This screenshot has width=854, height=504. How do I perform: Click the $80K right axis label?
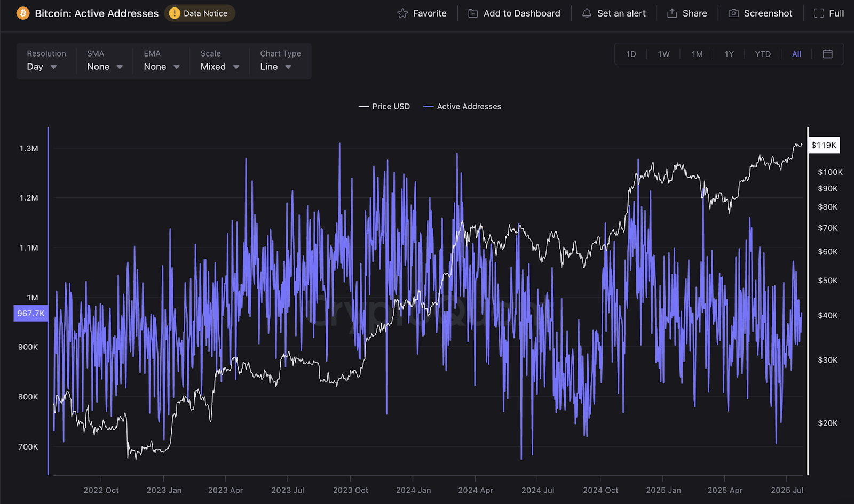(828, 206)
